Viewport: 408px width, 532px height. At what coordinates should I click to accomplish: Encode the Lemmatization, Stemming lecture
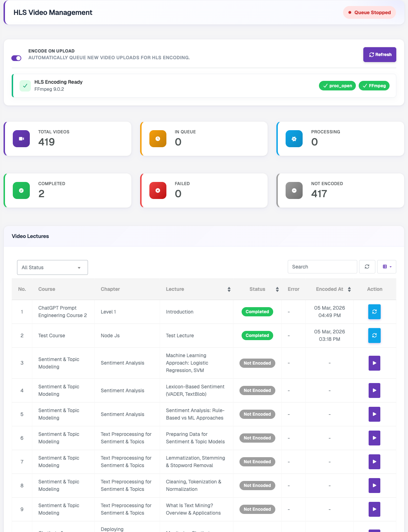pyautogui.click(x=374, y=462)
